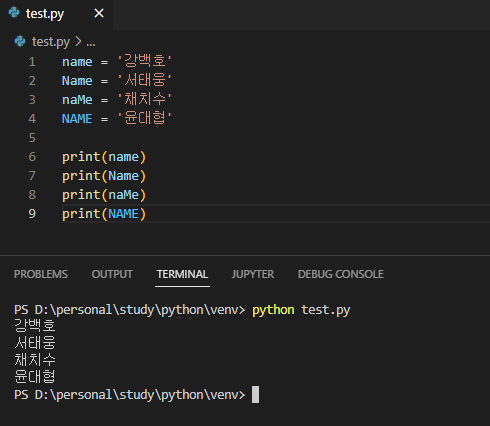Switch to the JUPYTER panel tab

253,274
